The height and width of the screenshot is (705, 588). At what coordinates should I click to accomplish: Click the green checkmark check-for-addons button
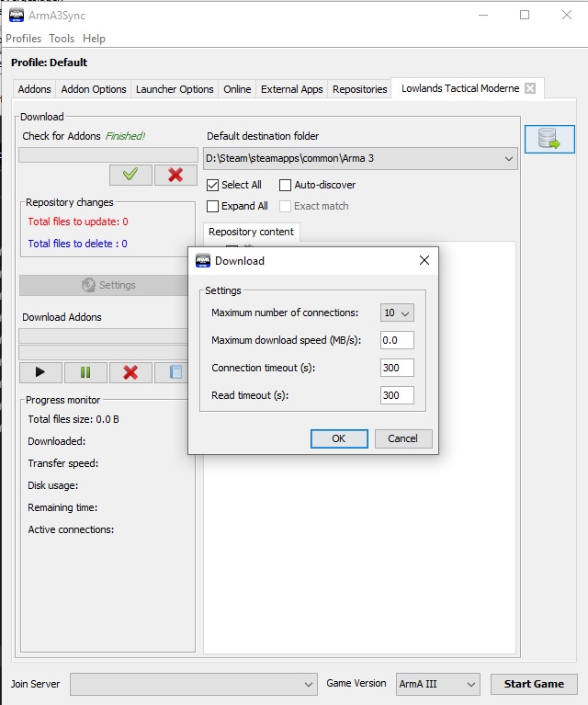[x=130, y=175]
